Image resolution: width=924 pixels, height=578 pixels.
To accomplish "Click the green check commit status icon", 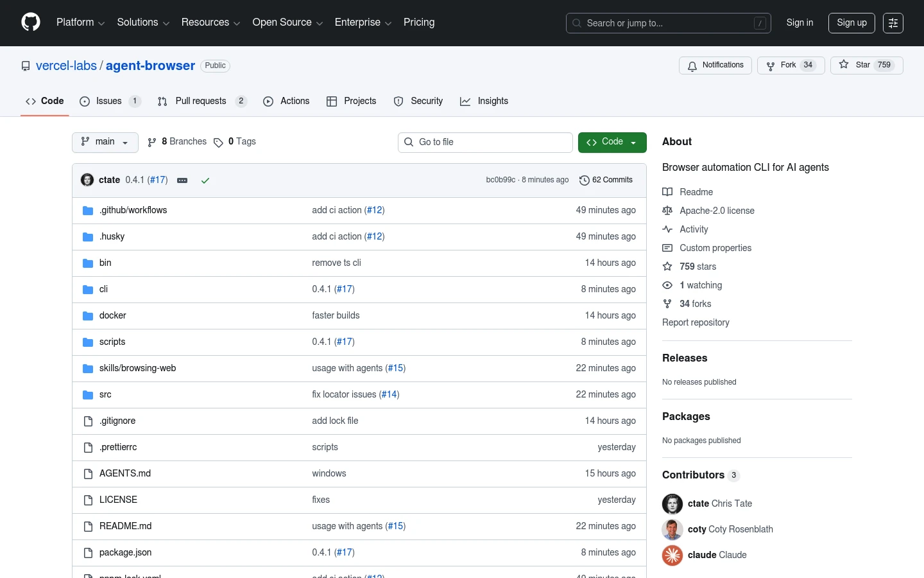I will (205, 180).
